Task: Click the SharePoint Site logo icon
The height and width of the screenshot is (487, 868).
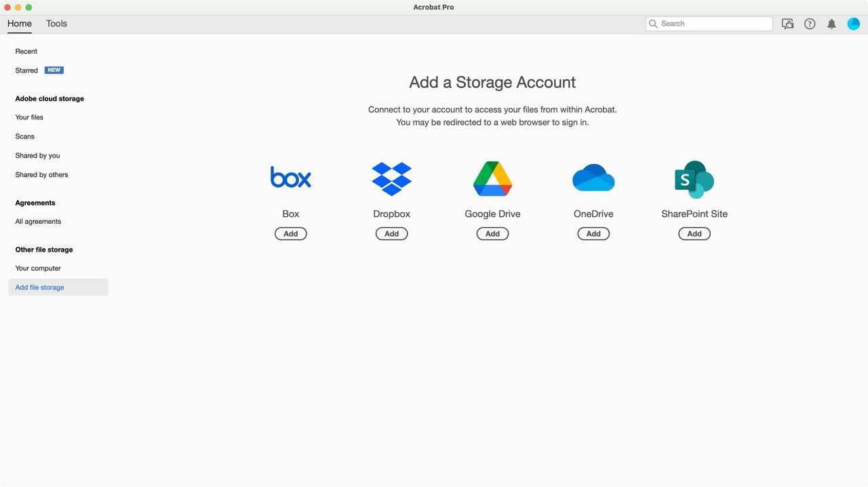Action: [x=694, y=180]
